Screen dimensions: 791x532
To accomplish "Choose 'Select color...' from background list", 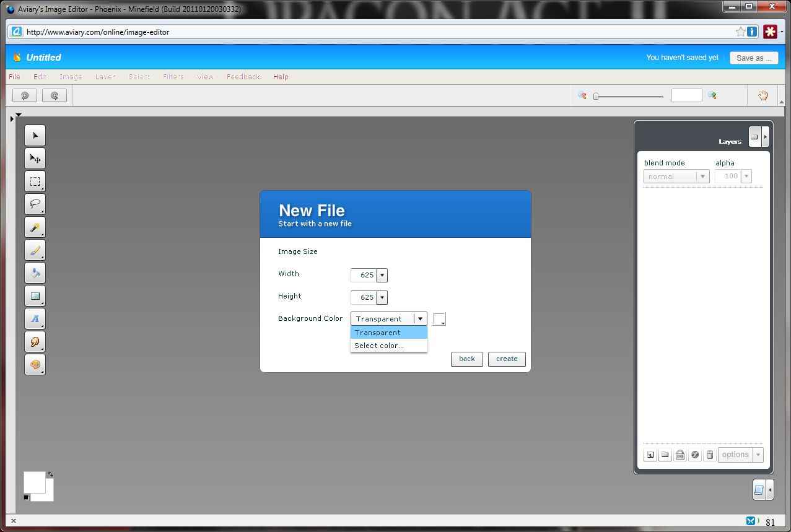I will point(379,346).
